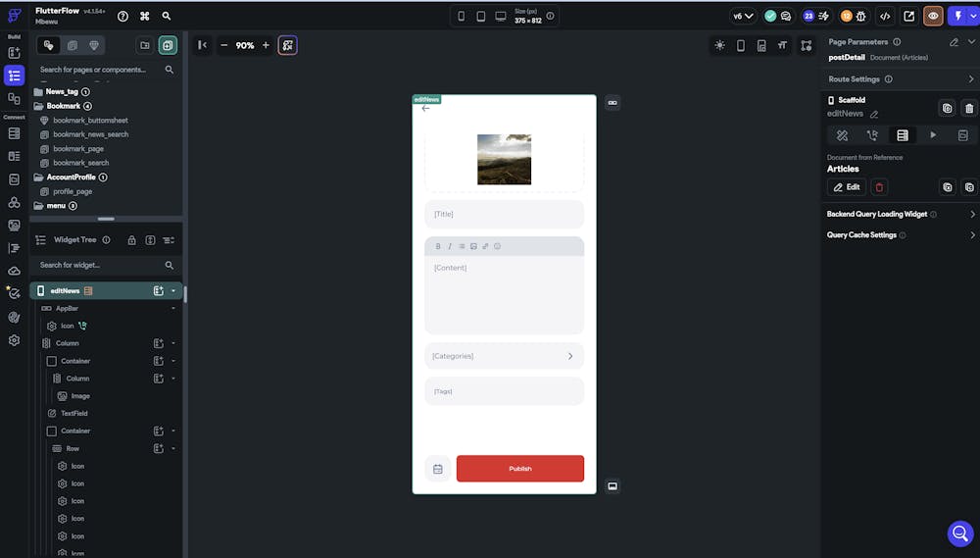Image resolution: width=980 pixels, height=558 pixels.
Task: Open the App State icon in sidebar
Action: click(15, 179)
